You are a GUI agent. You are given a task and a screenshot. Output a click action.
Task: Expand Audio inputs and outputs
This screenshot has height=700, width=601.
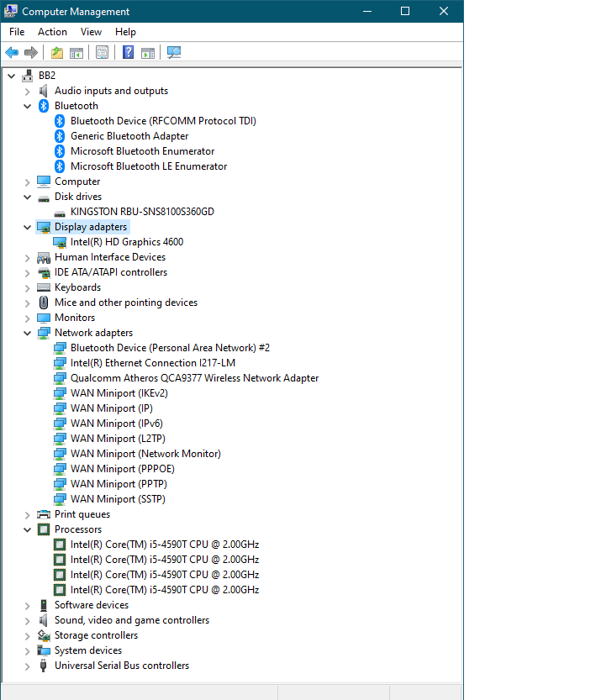click(x=27, y=92)
